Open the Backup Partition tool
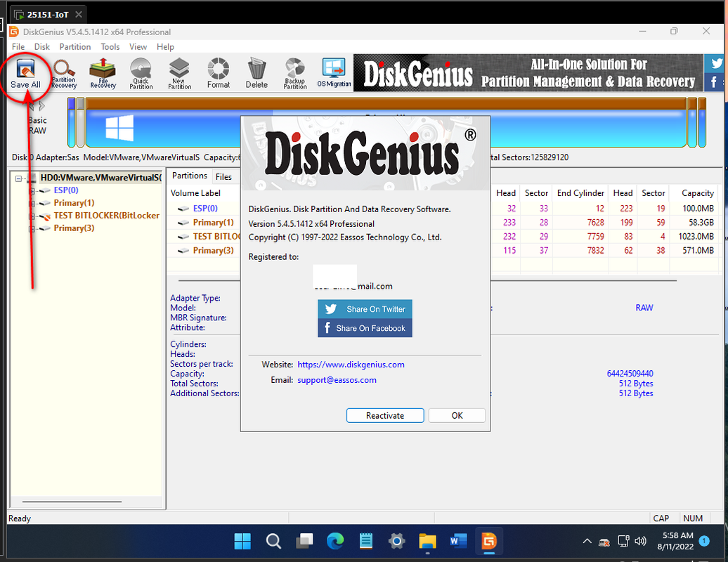Viewport: 728px width, 562px height. coord(295,73)
